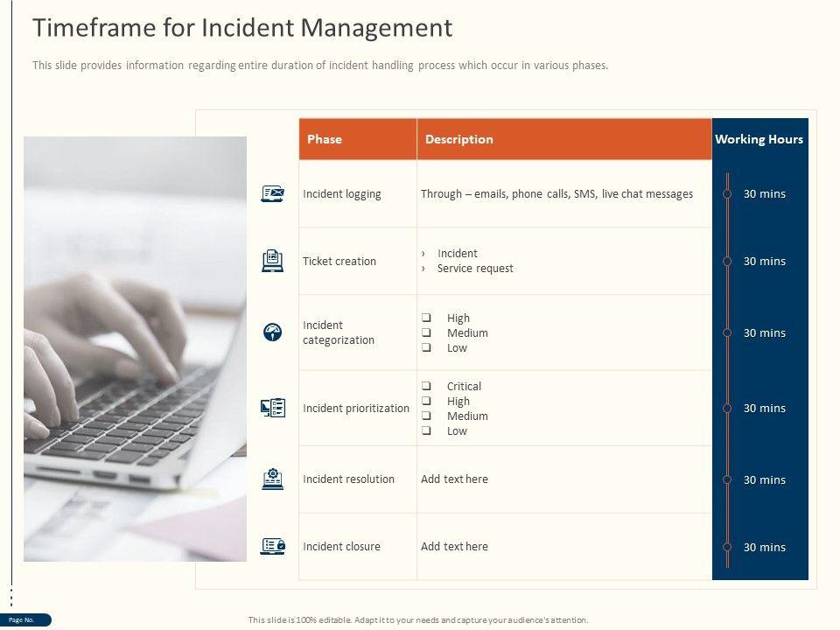Click the timeline marker for Incident prioritization
This screenshot has width=840, height=630.
tap(727, 409)
